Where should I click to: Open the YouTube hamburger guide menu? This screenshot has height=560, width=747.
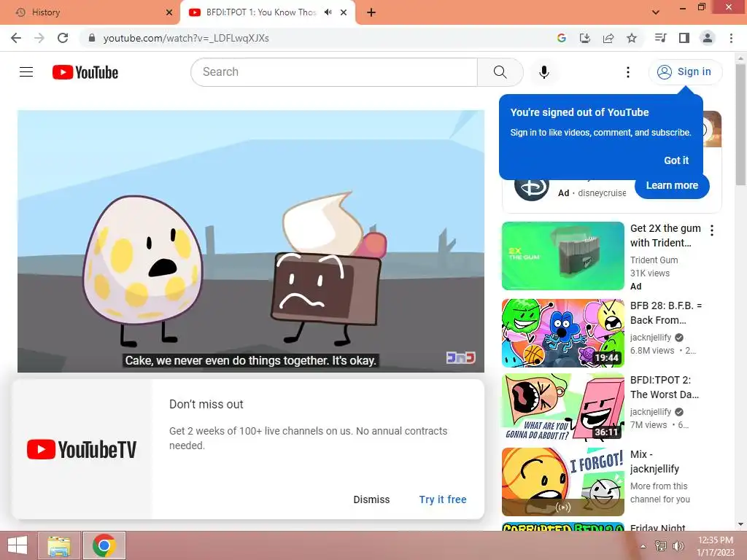tap(26, 72)
